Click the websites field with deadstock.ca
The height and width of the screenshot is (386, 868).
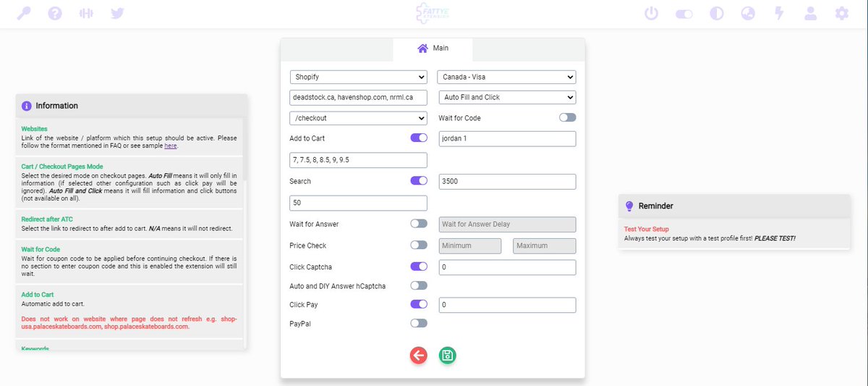(x=358, y=97)
